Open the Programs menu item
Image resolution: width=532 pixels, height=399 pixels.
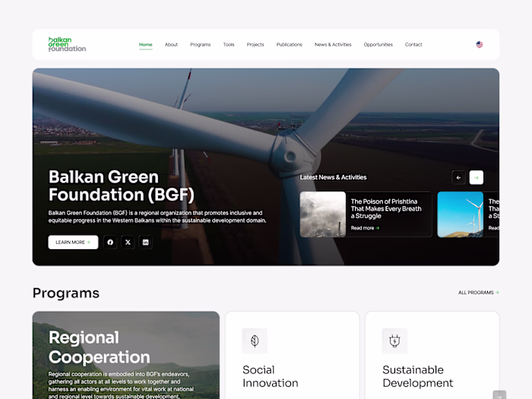[x=200, y=44]
